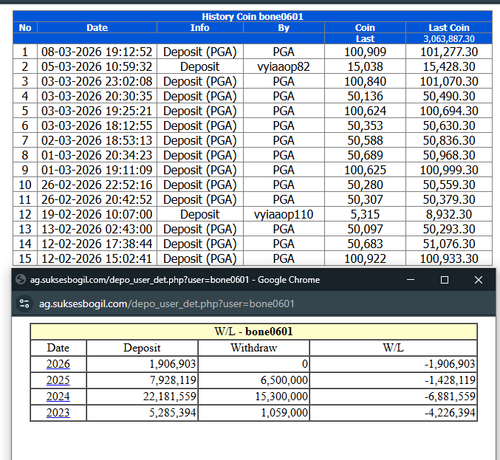Open the 2024 year link
The image size is (500, 460).
pyautogui.click(x=58, y=397)
